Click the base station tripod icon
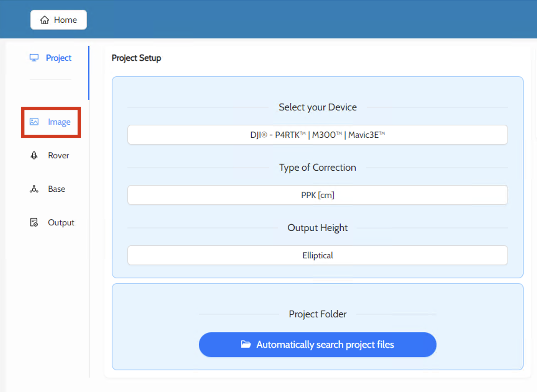 34,189
